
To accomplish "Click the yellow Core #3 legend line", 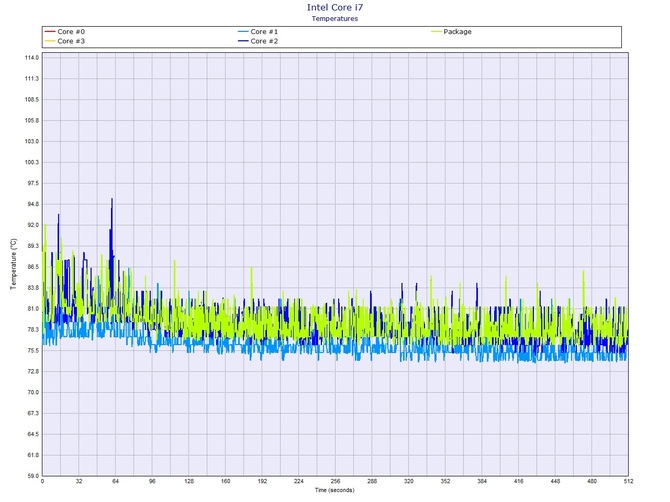I will [x=50, y=41].
